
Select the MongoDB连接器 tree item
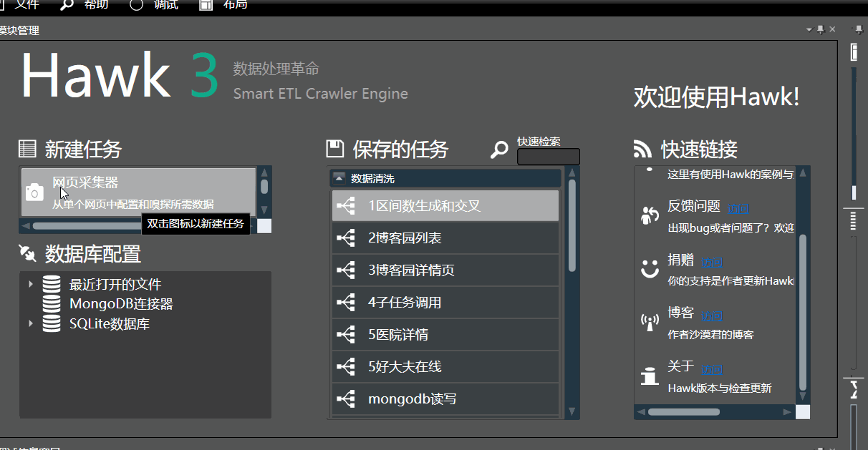[x=121, y=303]
